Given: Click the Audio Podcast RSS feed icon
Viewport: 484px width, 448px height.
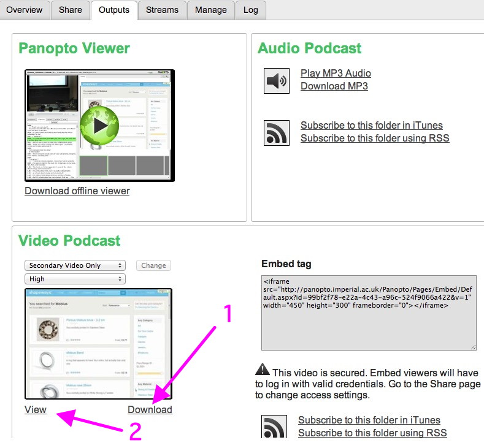Looking at the screenshot, I should [x=277, y=133].
